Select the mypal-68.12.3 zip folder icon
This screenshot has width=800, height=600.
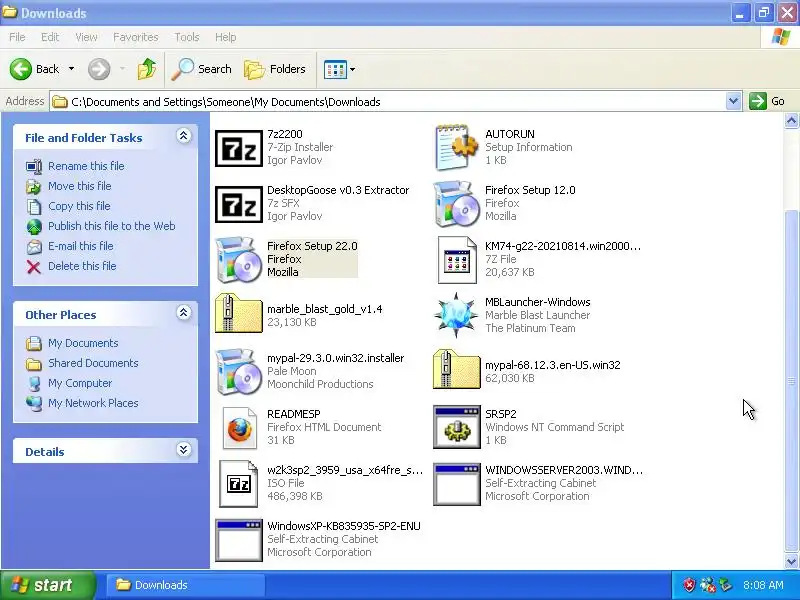tap(456, 369)
